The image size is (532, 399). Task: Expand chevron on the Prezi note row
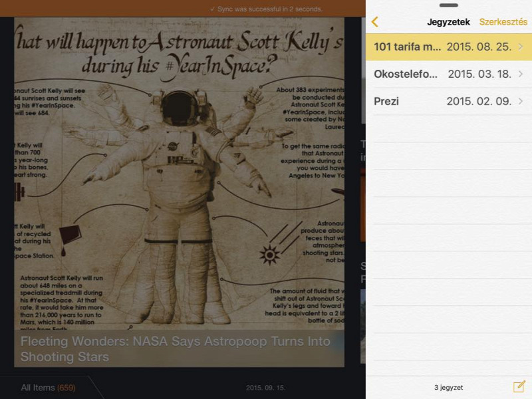click(521, 101)
